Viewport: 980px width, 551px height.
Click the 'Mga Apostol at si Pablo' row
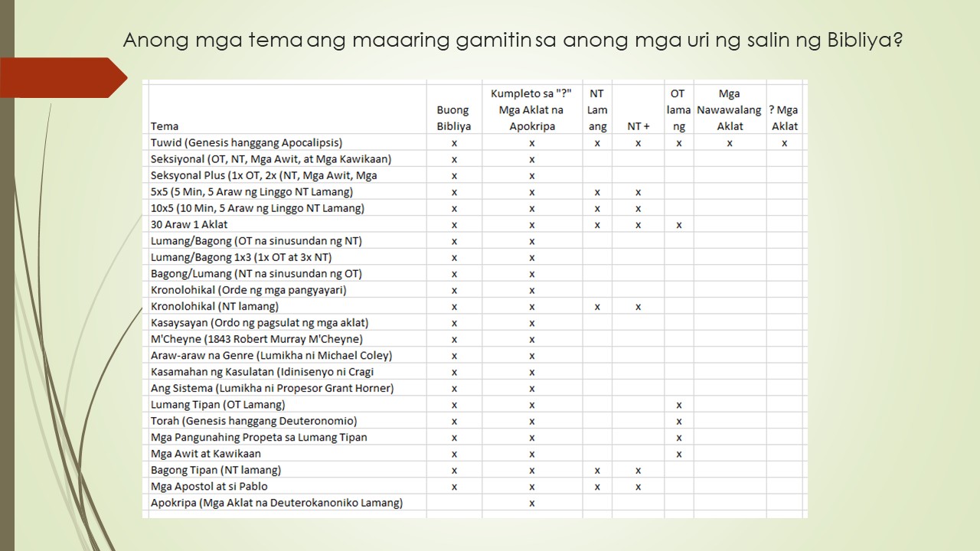209,487
